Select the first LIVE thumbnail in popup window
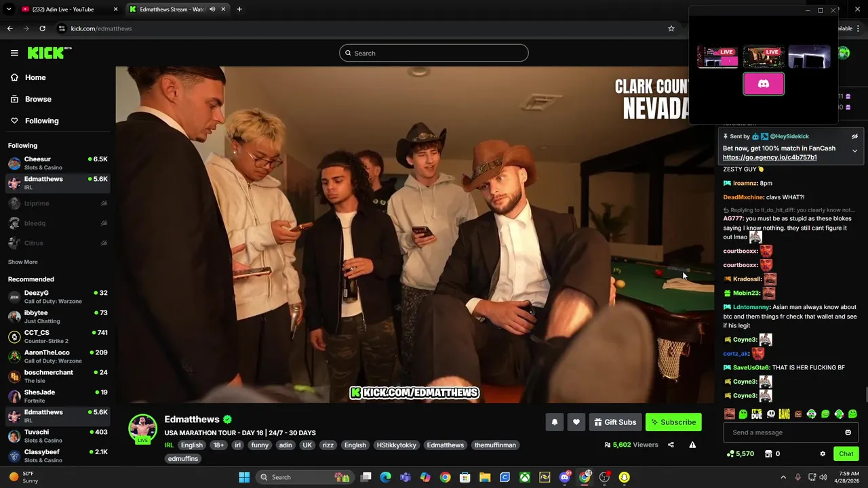 click(x=718, y=58)
